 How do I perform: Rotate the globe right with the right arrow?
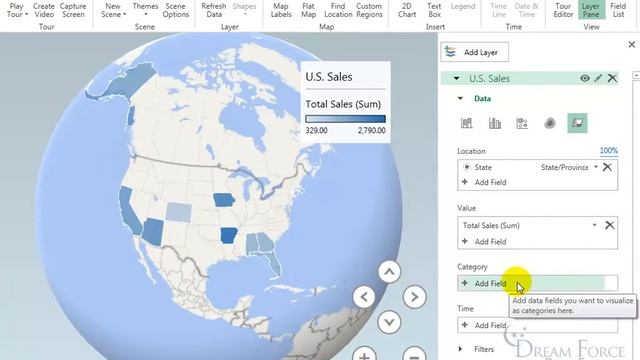pyautogui.click(x=414, y=297)
